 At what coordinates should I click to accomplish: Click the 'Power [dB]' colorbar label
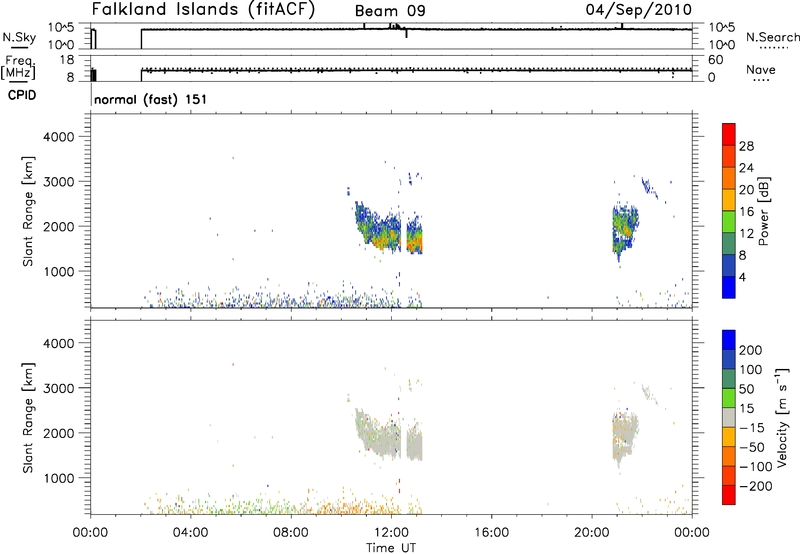(x=763, y=211)
